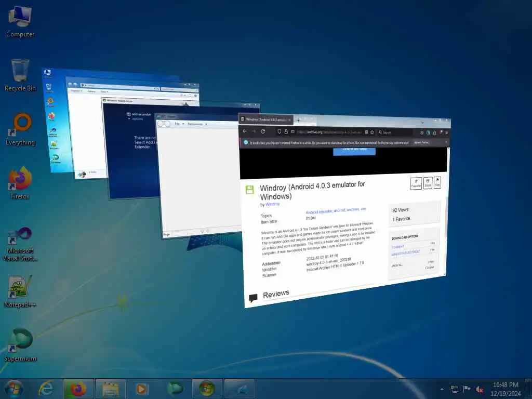
Task: Select the desktop window at the back of Flip 3D
Action: point(55,122)
